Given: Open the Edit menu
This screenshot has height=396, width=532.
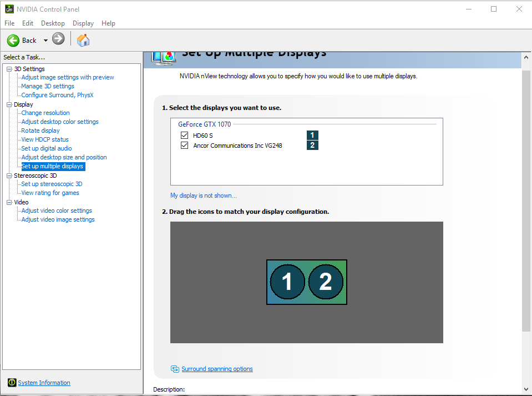Looking at the screenshot, I should (28, 23).
